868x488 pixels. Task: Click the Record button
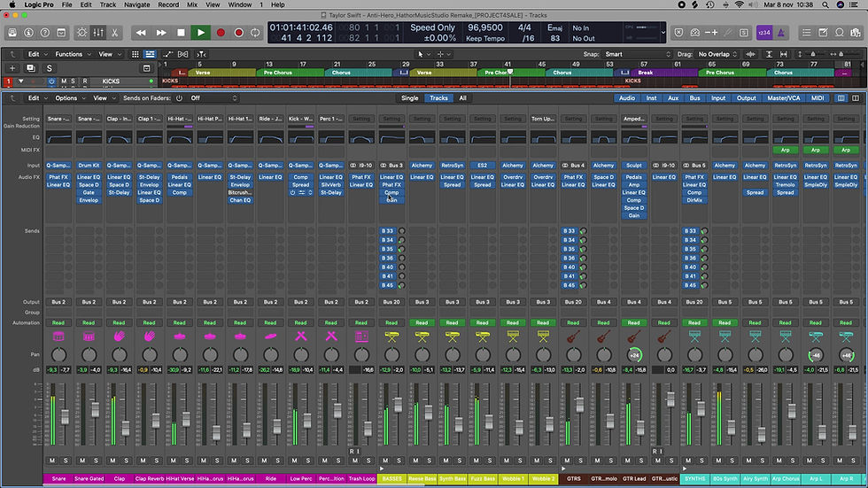(221, 33)
